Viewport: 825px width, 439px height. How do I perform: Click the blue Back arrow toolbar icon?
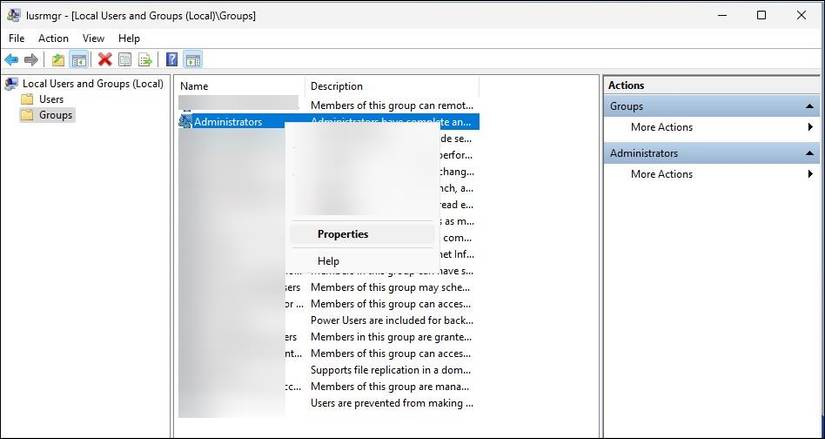(x=12, y=59)
